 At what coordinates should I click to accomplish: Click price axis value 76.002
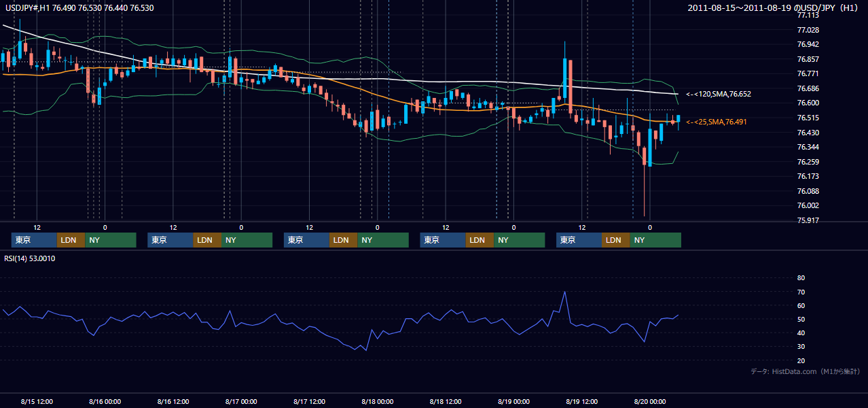click(808, 205)
